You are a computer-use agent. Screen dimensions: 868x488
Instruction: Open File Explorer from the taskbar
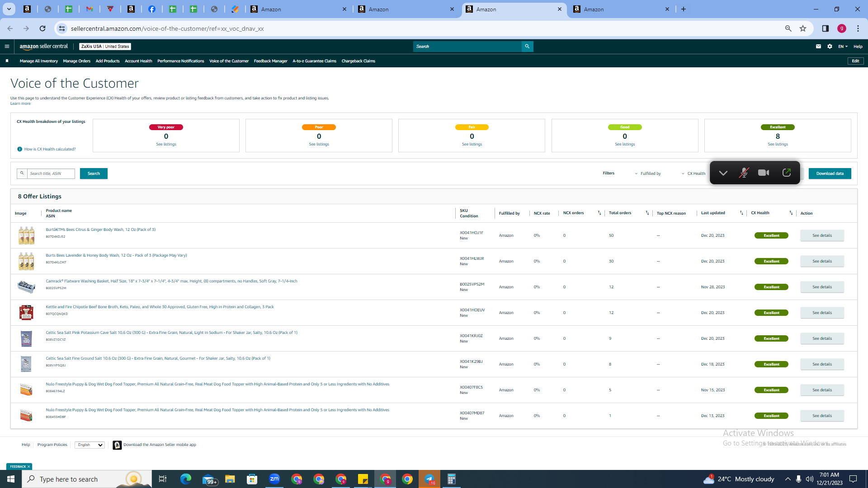coord(230,479)
